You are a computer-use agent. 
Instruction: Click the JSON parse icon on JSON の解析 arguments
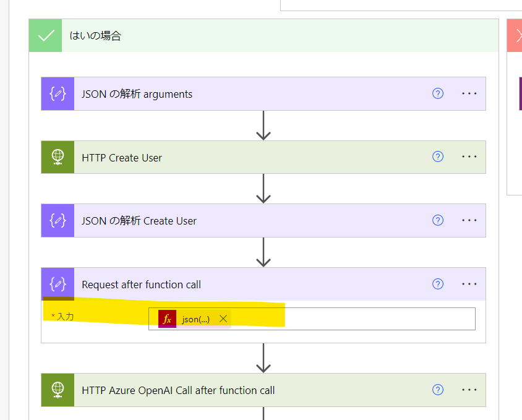(57, 93)
